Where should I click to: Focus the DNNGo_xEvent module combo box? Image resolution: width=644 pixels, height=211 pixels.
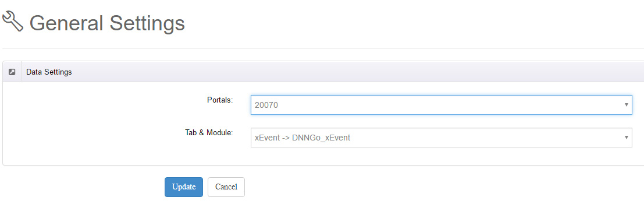(x=441, y=138)
